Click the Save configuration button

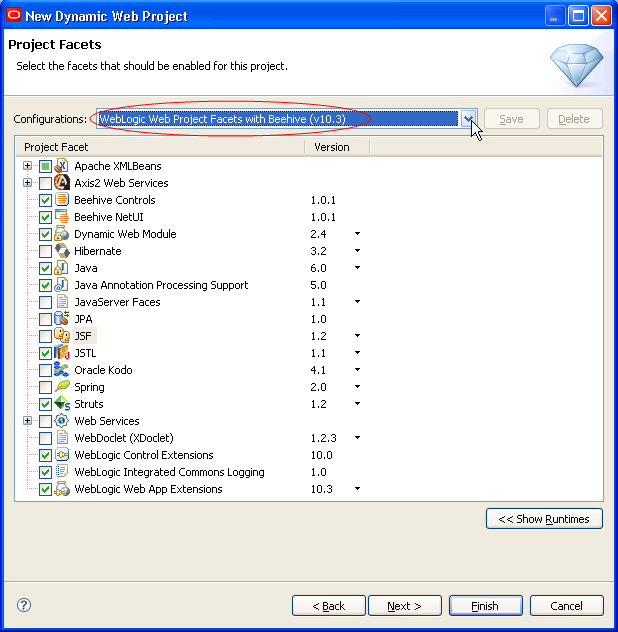pyautogui.click(x=512, y=119)
